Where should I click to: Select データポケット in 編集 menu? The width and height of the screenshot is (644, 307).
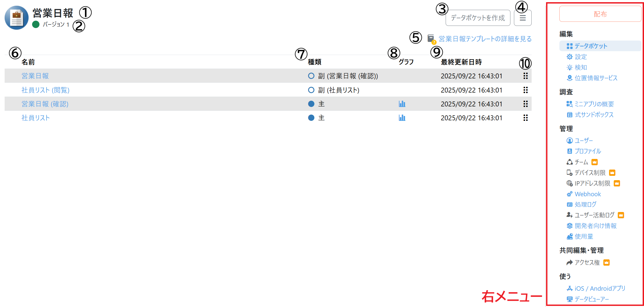(590, 46)
